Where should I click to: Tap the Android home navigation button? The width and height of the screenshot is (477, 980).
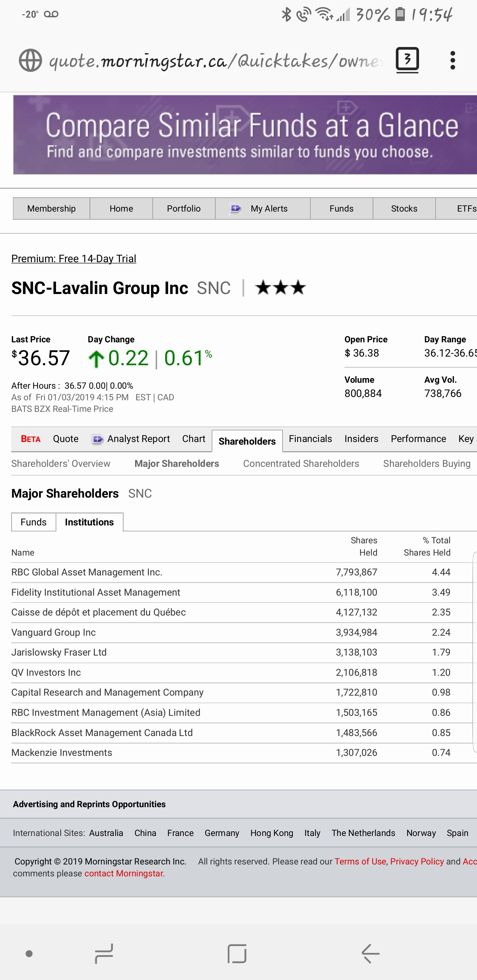point(237,954)
